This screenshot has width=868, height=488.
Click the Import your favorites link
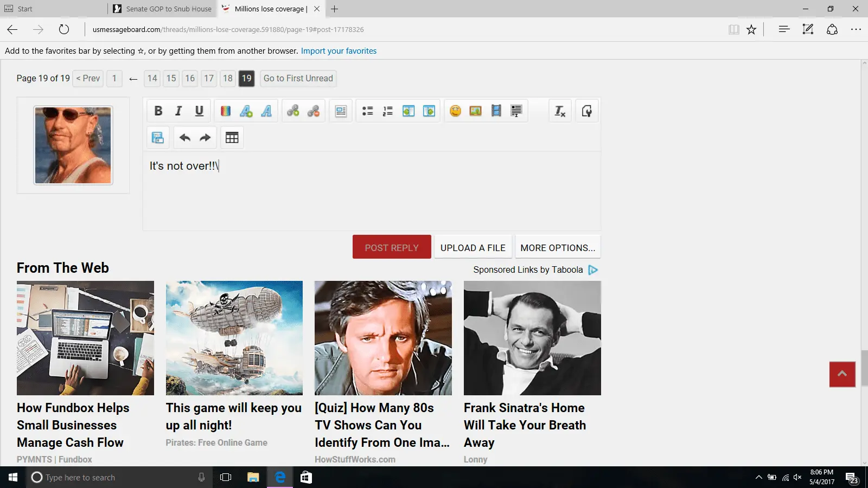pyautogui.click(x=339, y=51)
